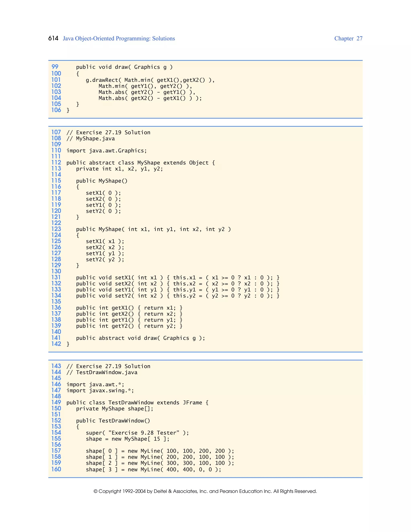The width and height of the screenshot is (411, 532).
Task: Click 'public class TestDrawWindow extends JFrame {'
Action: (x=137, y=403)
